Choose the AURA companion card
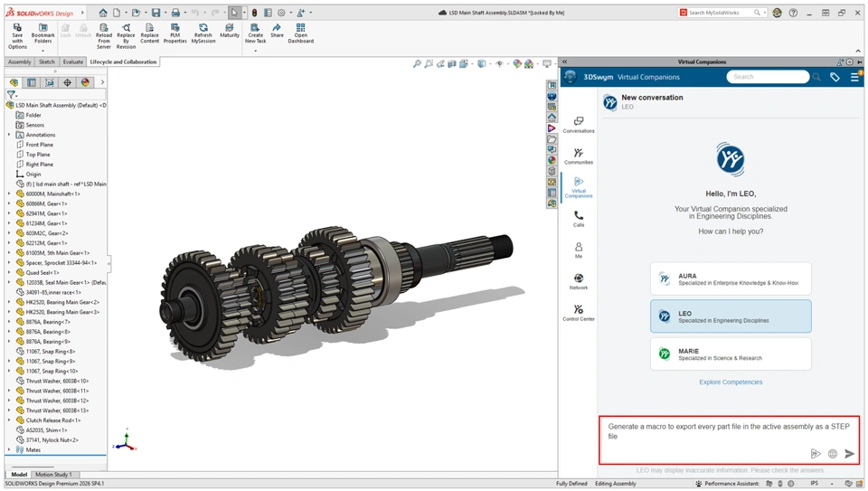This screenshot has width=868, height=491. click(731, 279)
